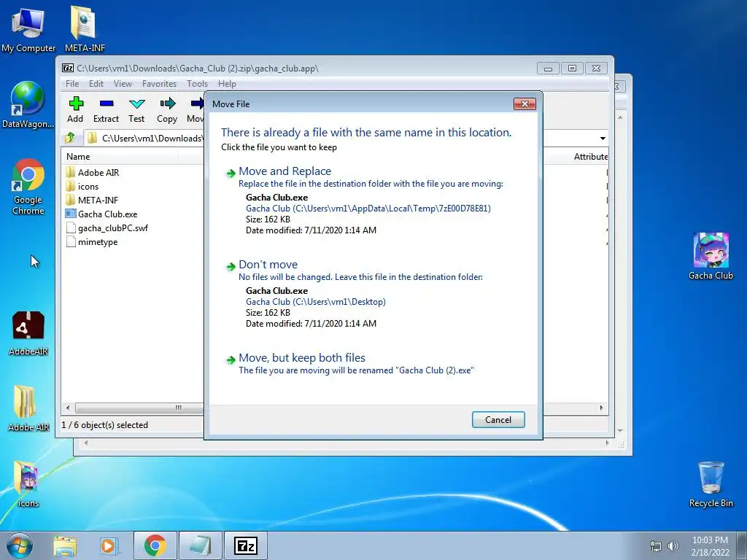Open the Edit menu in 7-Zip
The height and width of the screenshot is (560, 747).
pos(96,84)
